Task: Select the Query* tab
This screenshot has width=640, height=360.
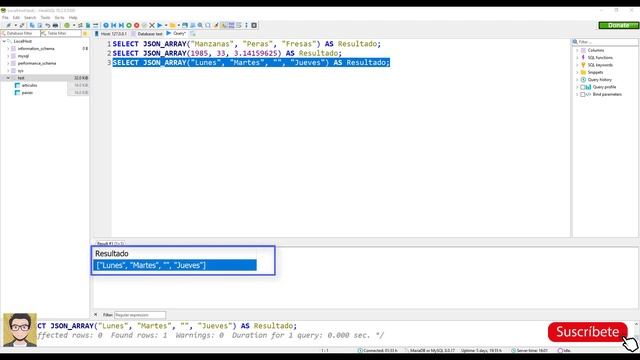Action: (x=176, y=33)
